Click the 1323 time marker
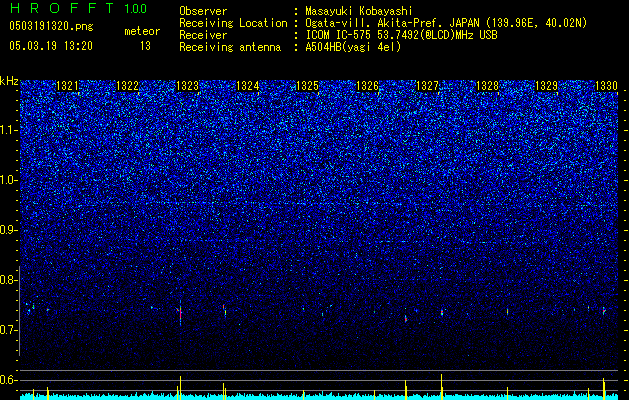The height and width of the screenshot is (400, 629). tap(187, 86)
